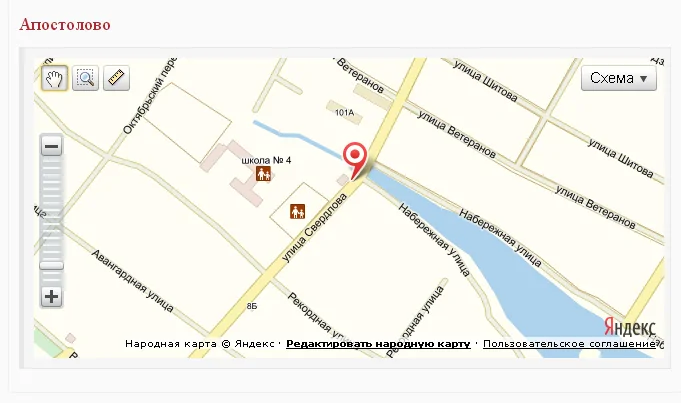
Task: Click the Яндекс logo
Action: pos(629,327)
